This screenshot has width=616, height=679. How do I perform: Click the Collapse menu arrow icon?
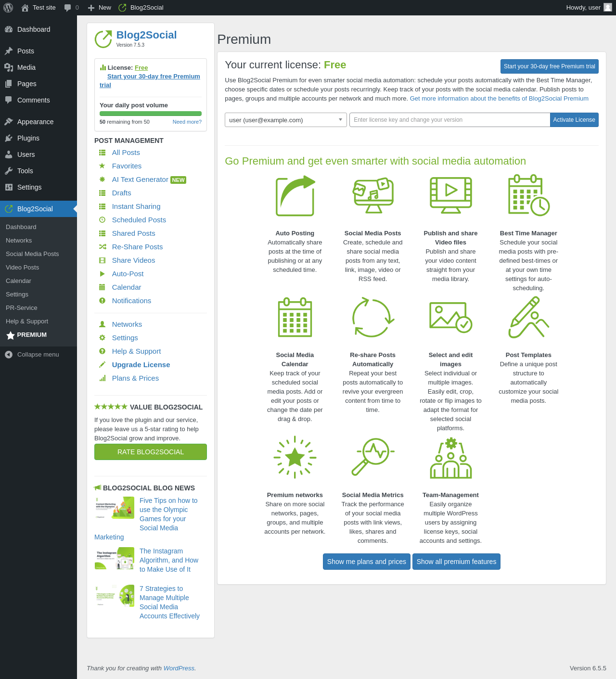pyautogui.click(x=9, y=355)
